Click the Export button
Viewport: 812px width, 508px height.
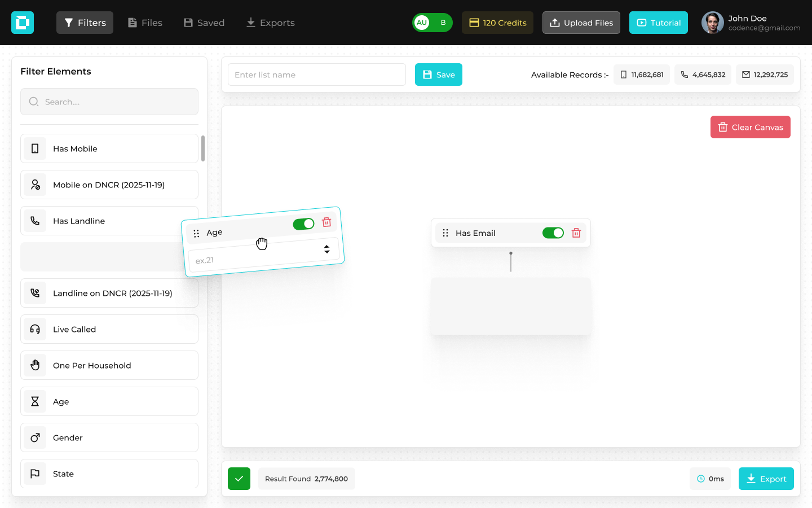tap(766, 479)
